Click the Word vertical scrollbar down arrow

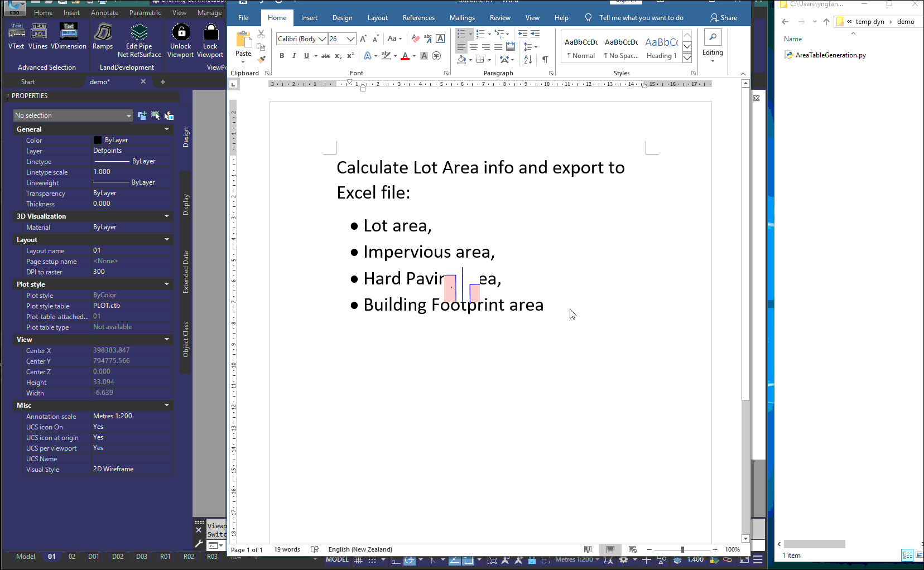[x=745, y=539]
